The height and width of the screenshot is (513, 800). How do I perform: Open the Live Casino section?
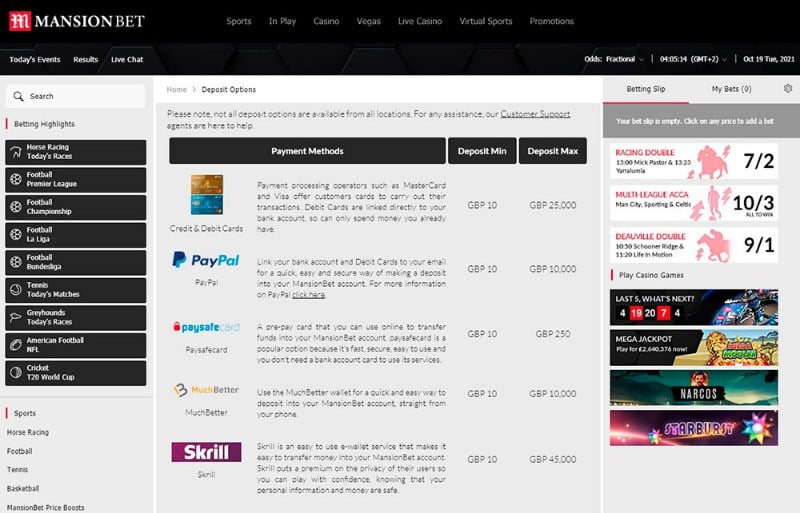(420, 21)
